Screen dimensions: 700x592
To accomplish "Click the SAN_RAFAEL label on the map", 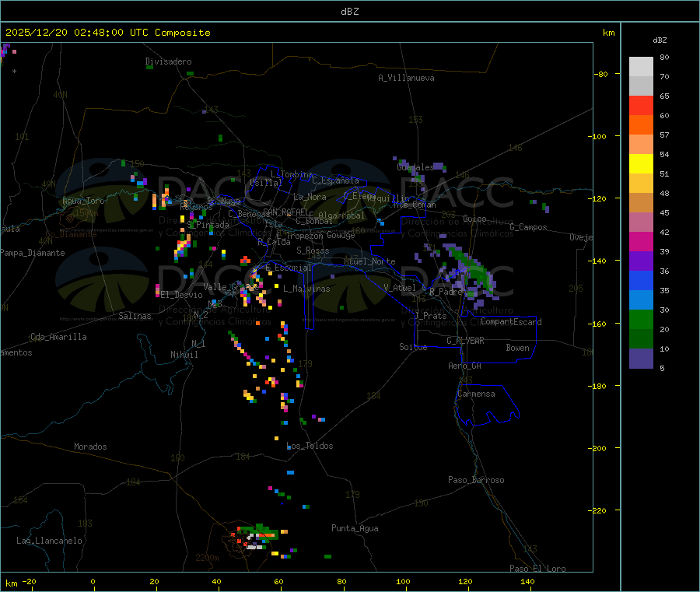I will pyautogui.click(x=285, y=212).
